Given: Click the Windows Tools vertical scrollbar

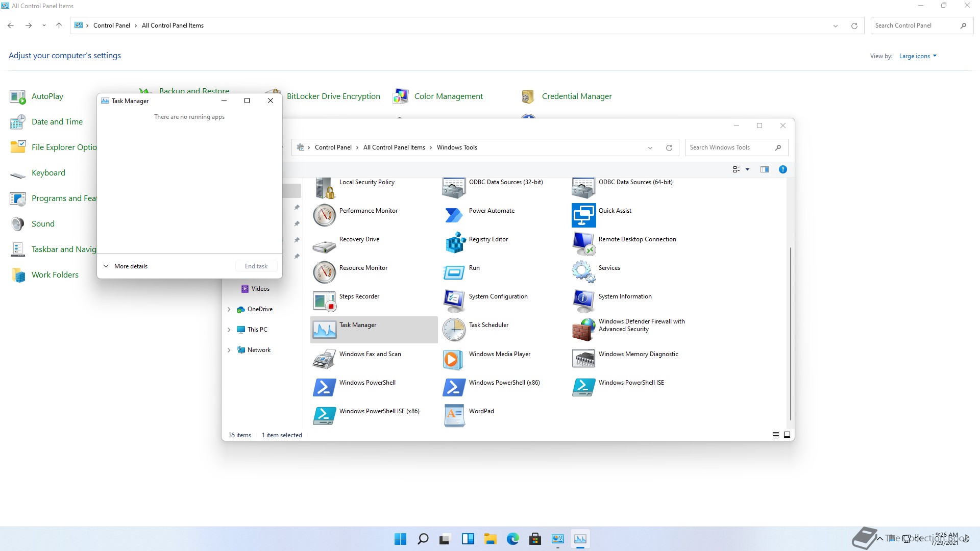Looking at the screenshot, I should pos(790,334).
